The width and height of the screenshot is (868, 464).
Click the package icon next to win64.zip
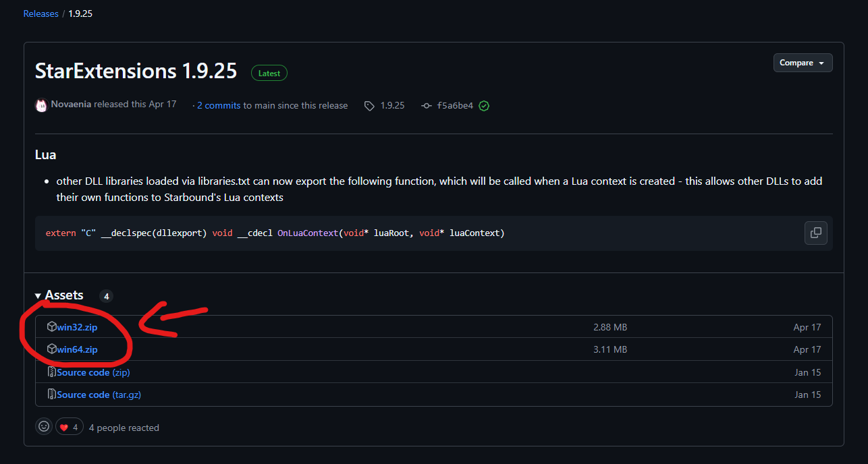51,349
